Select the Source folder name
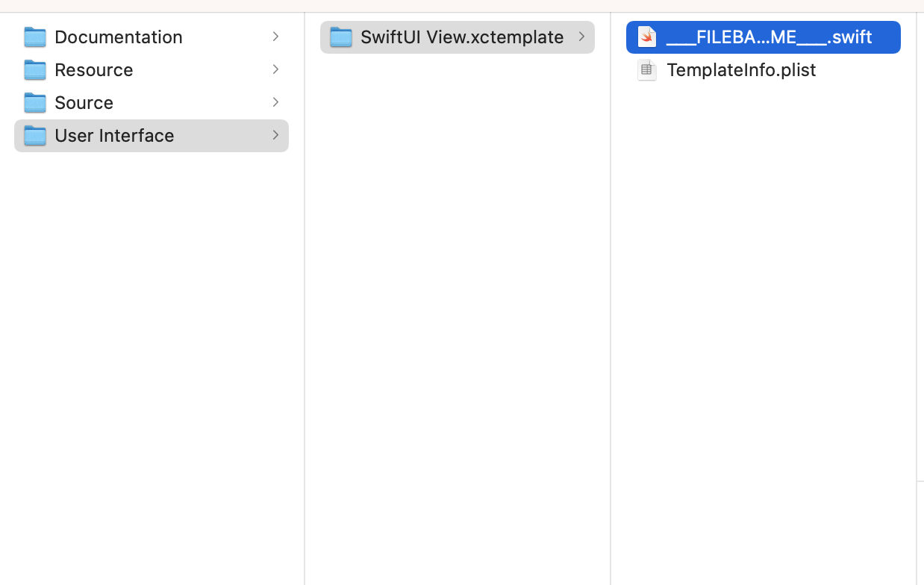The height and width of the screenshot is (585, 924). (84, 103)
